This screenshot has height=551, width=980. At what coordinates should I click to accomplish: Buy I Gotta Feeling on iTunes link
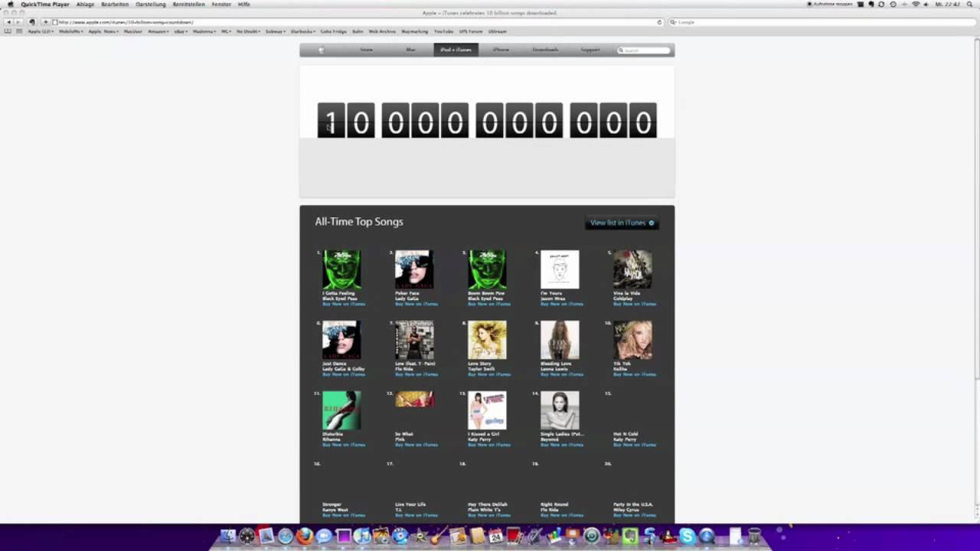point(344,304)
